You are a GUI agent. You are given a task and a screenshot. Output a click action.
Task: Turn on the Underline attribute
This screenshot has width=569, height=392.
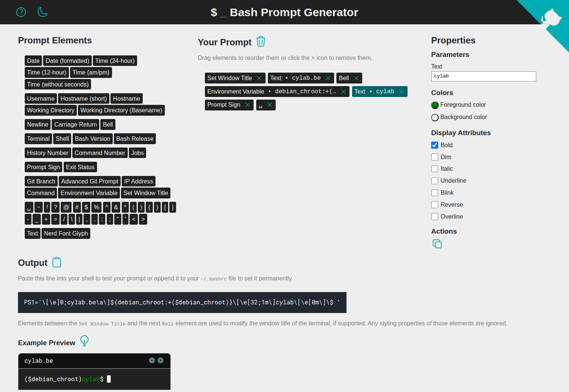(435, 181)
